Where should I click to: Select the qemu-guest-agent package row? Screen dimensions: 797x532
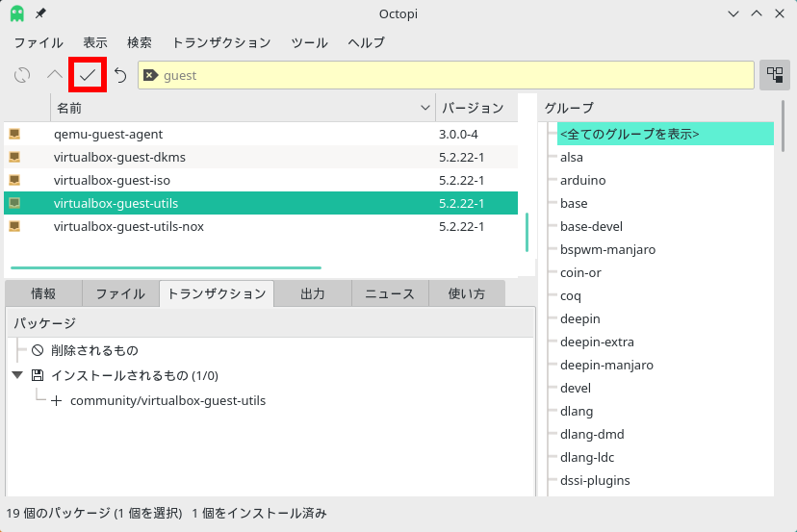(261, 134)
